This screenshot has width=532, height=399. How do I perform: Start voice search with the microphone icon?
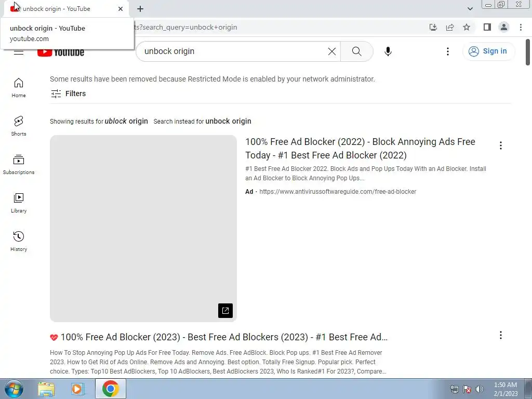[x=388, y=51]
